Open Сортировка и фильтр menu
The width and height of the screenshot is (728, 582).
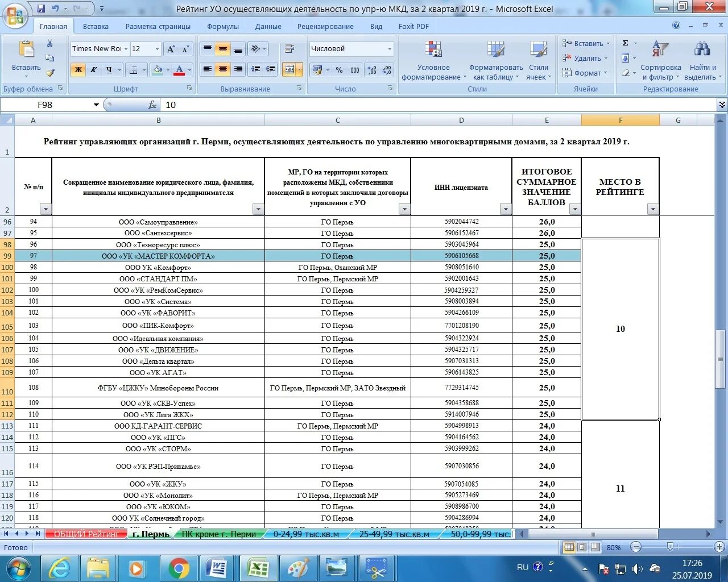[660, 60]
